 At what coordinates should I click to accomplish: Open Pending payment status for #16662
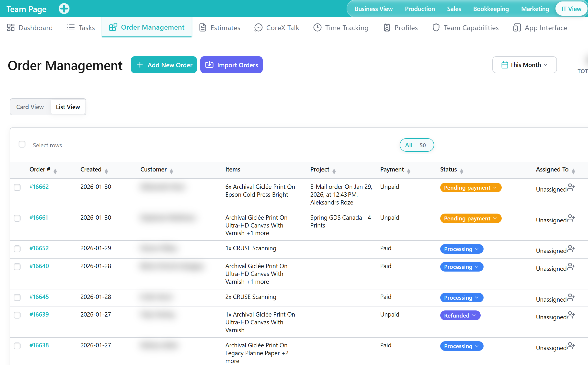(471, 188)
